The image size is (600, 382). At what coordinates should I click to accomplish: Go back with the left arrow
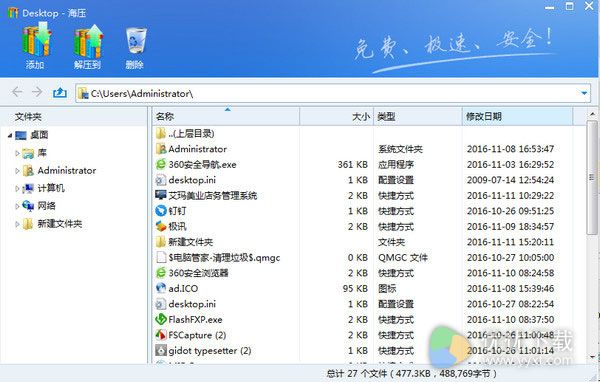point(17,92)
